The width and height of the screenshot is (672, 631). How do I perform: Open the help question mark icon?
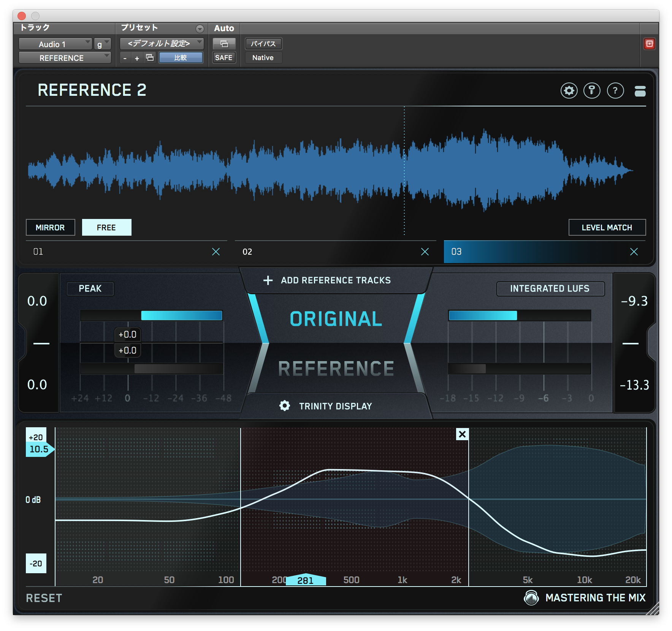click(615, 90)
